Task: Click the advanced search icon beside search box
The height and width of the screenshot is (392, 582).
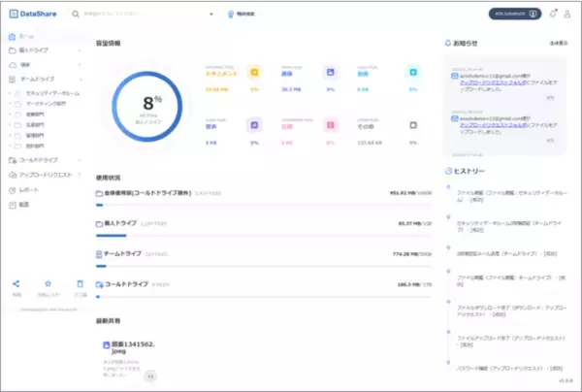Action: (231, 15)
